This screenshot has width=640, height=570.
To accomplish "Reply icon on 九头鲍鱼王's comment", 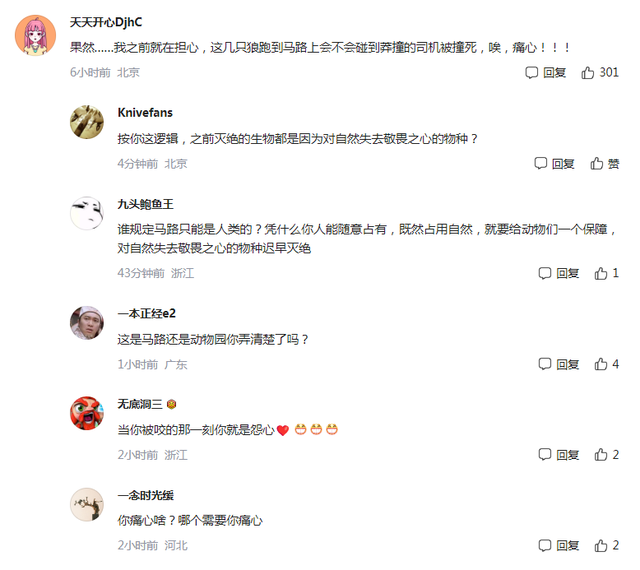I will pos(544,273).
